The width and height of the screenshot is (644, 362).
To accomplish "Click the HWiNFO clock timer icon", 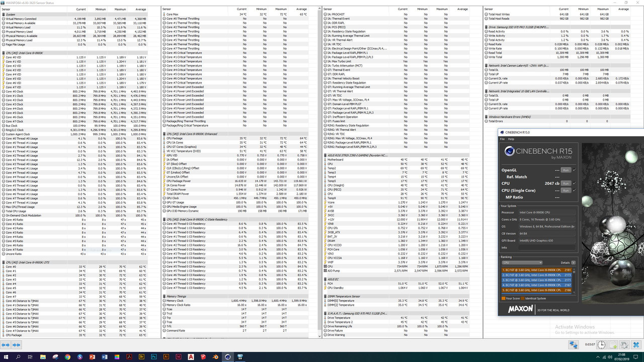I will [x=601, y=344].
